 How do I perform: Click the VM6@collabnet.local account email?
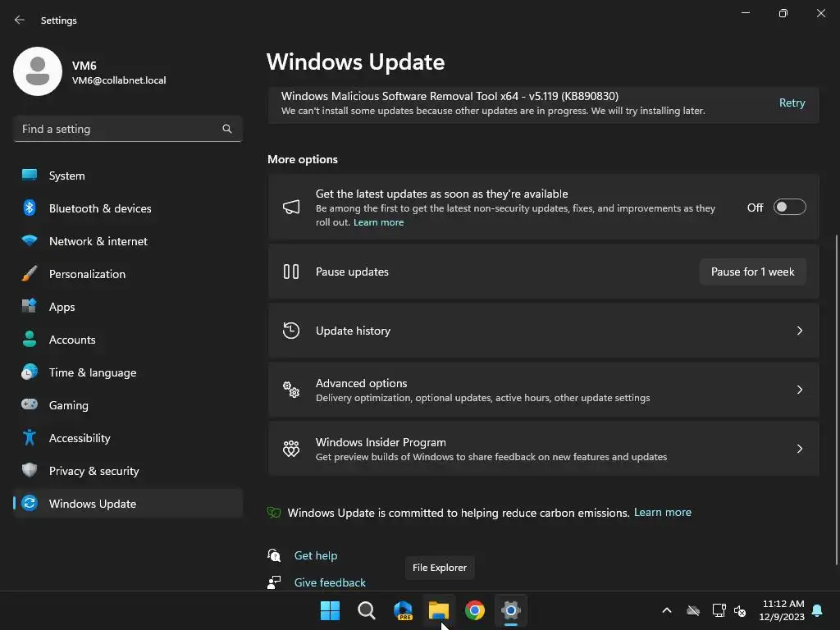point(119,80)
